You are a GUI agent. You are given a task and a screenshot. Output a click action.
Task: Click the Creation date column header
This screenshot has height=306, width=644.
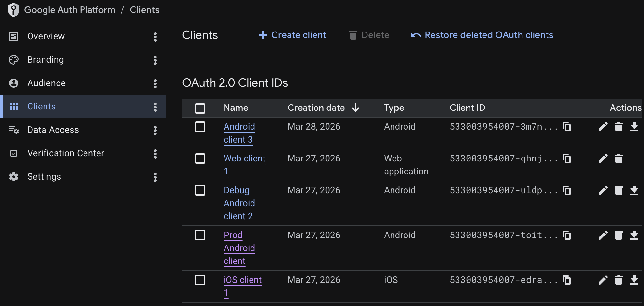point(316,108)
